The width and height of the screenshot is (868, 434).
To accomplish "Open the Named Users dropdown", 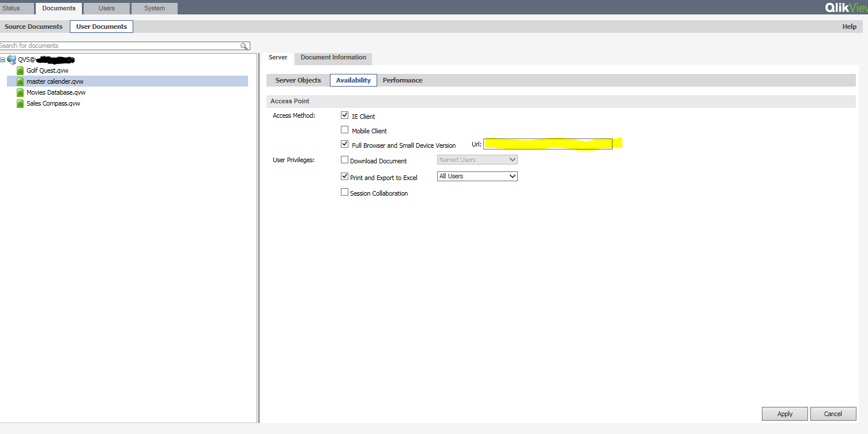I will click(x=478, y=160).
